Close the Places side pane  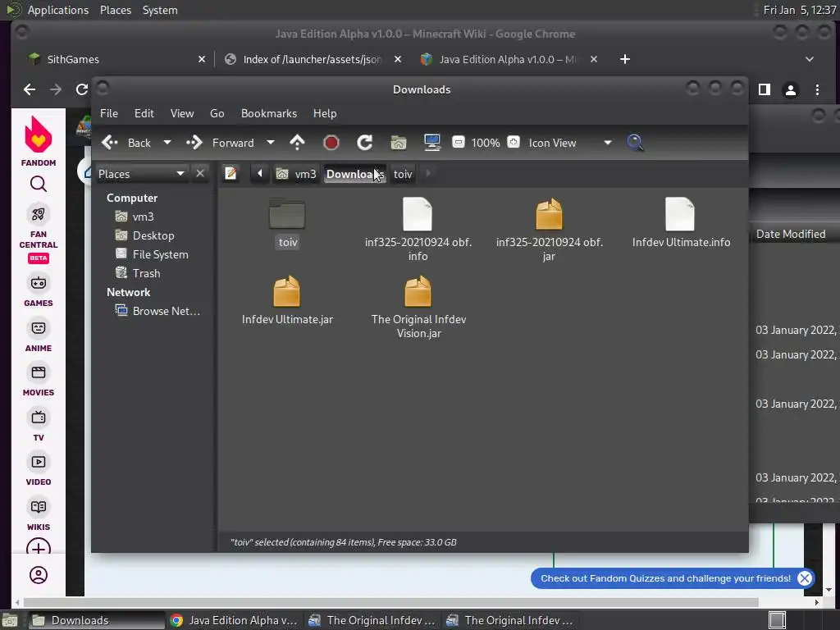200,174
